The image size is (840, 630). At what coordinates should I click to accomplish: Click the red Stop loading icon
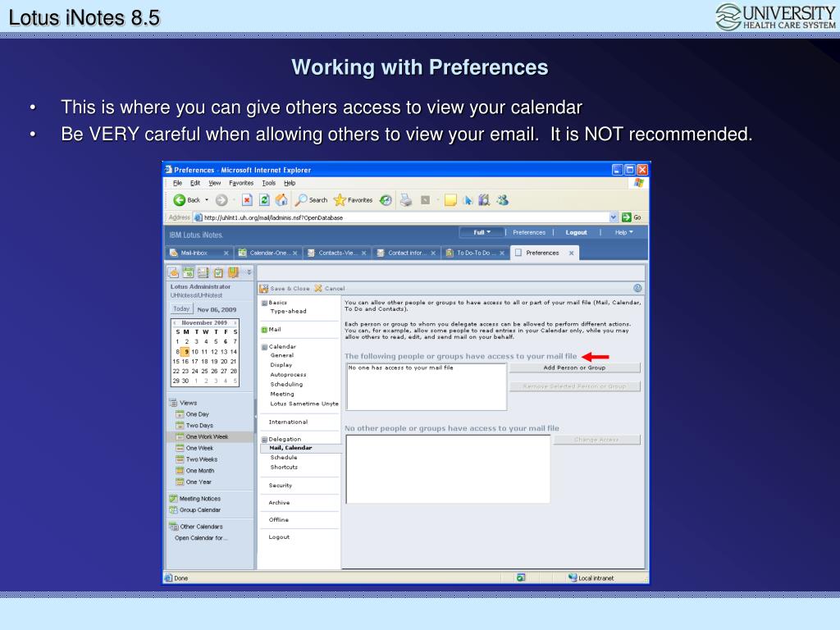[247, 200]
